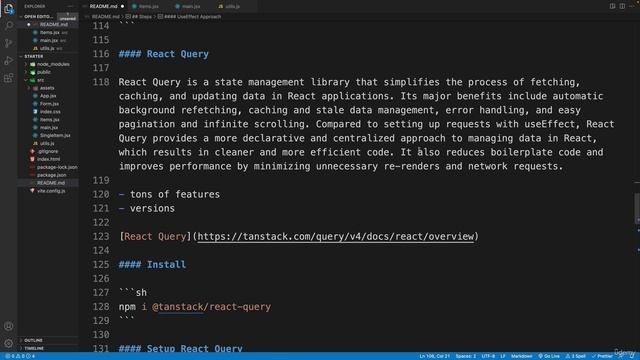
Task: Click the '- tons of features' line
Action: 169,195
